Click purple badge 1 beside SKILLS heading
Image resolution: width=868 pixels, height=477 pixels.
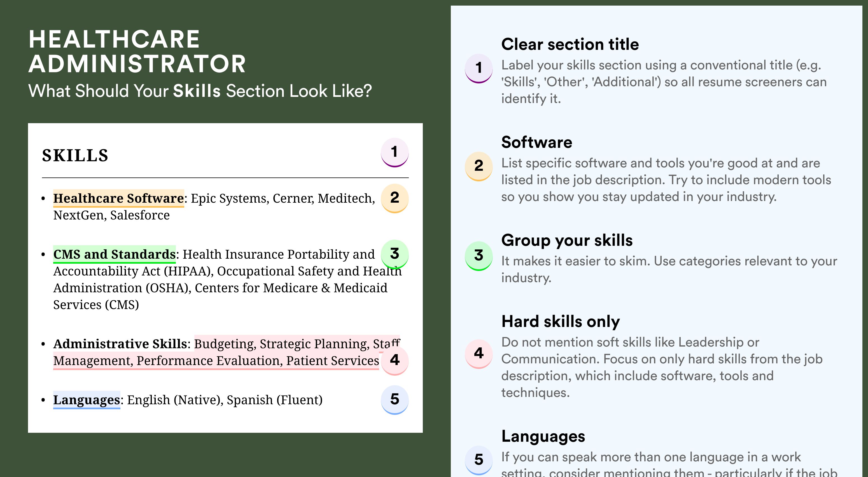tap(395, 152)
